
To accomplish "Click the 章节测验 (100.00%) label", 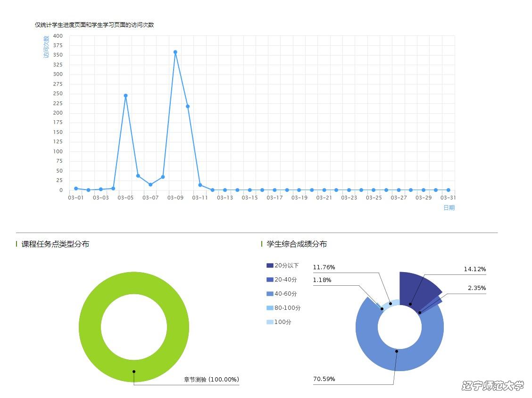I will tap(211, 380).
